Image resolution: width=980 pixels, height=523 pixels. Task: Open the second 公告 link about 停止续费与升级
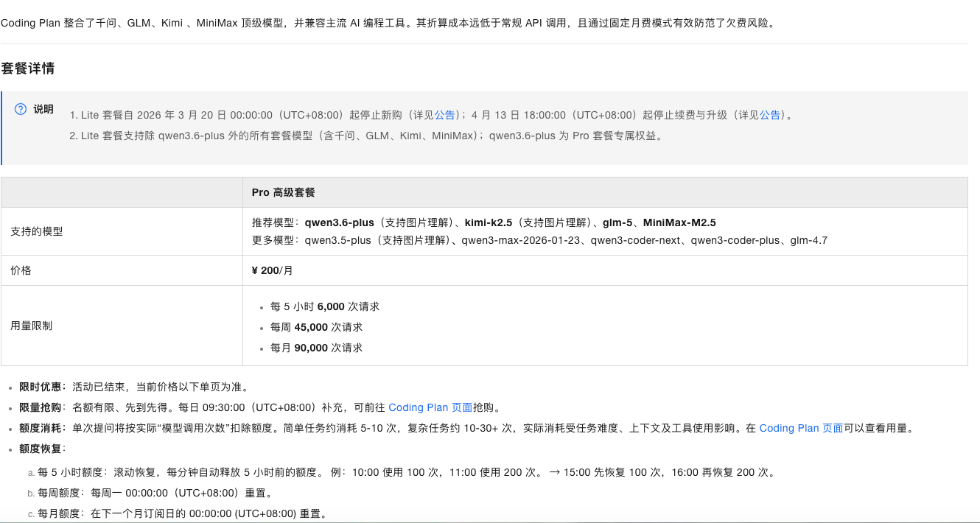pyautogui.click(x=770, y=115)
